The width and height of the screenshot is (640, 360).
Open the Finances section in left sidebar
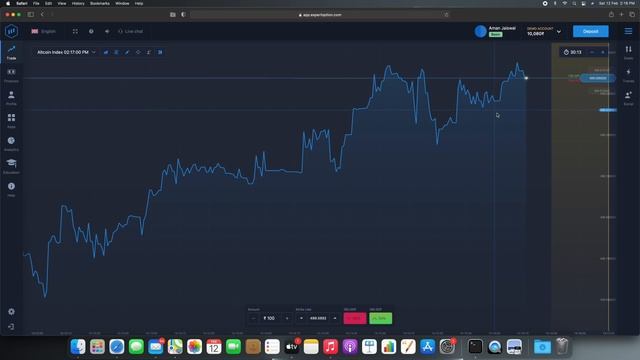(11, 75)
